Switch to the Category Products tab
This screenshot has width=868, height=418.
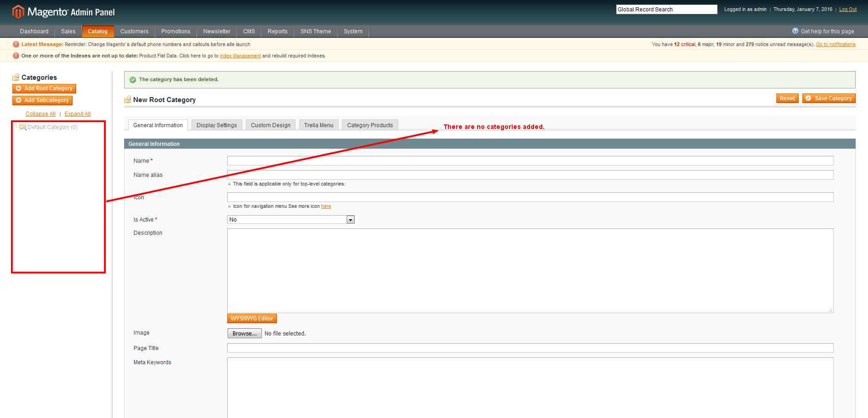pyautogui.click(x=369, y=125)
